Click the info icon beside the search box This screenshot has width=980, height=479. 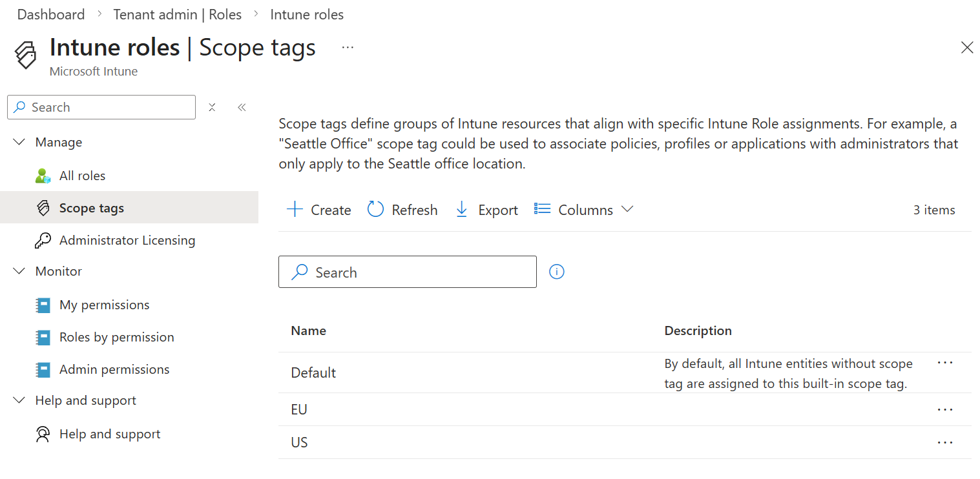556,271
